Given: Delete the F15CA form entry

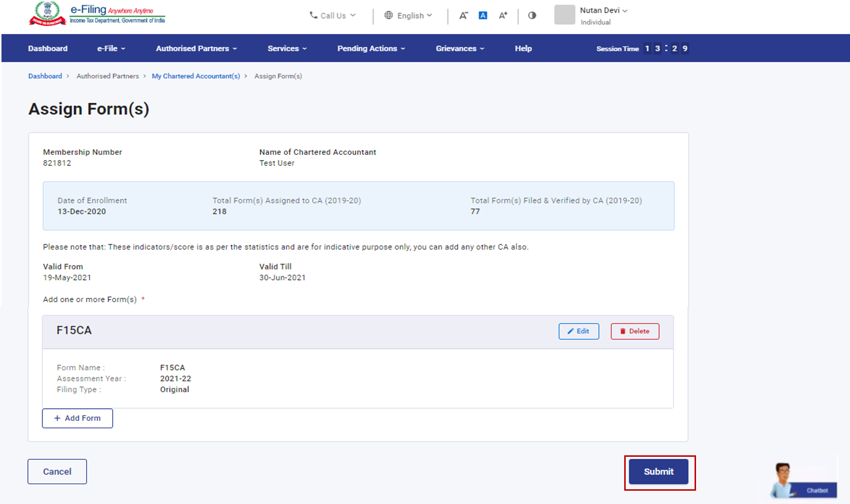Looking at the screenshot, I should point(635,331).
